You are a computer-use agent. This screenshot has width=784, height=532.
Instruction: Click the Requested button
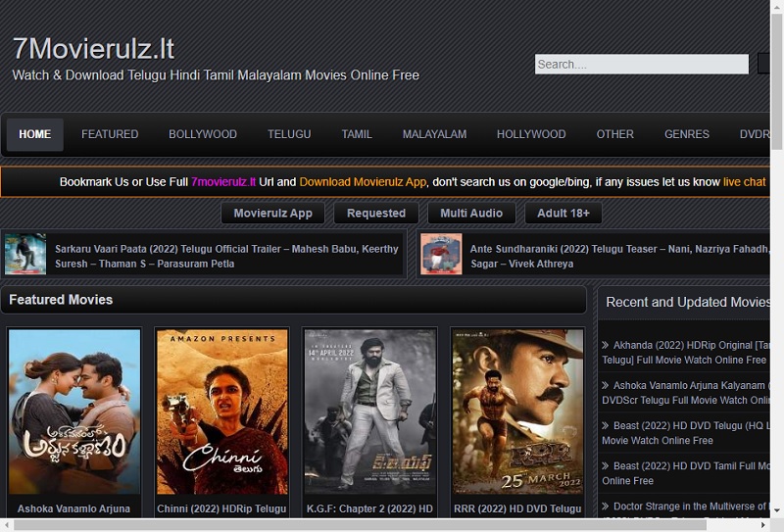376,214
